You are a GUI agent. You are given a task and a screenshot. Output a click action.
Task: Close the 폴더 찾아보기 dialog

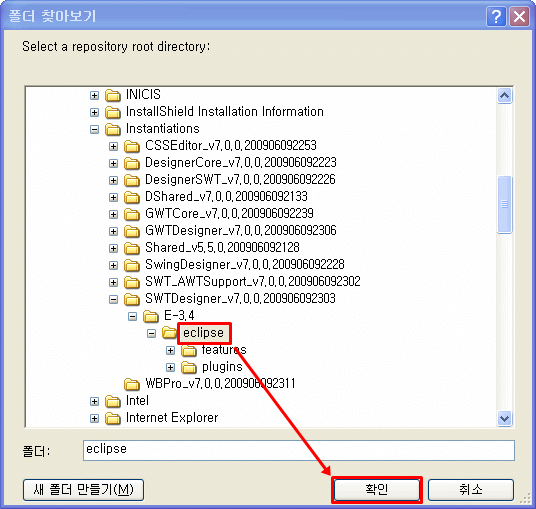[x=519, y=16]
